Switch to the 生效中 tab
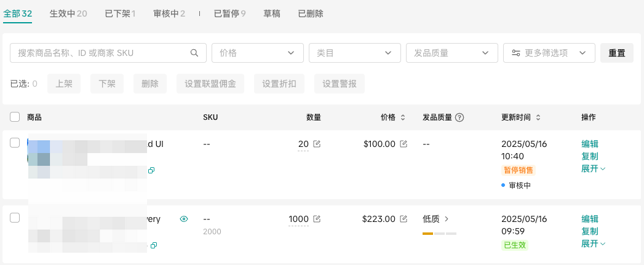 tap(68, 14)
